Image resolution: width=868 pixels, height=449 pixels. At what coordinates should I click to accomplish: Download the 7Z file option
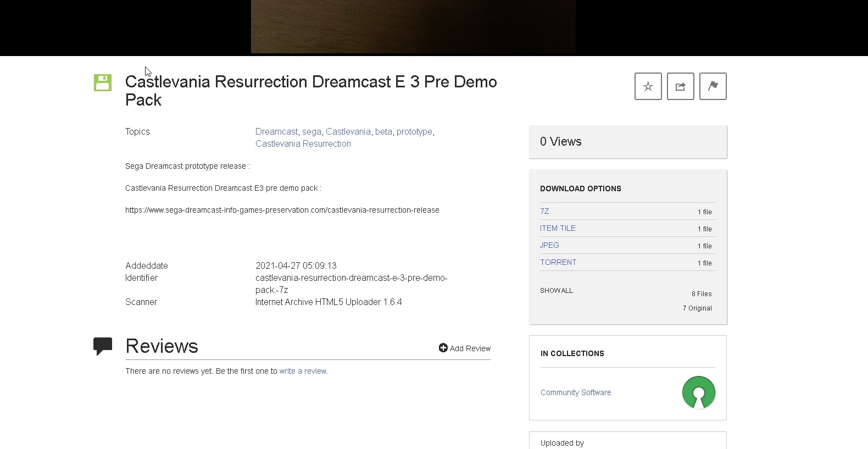(x=544, y=211)
